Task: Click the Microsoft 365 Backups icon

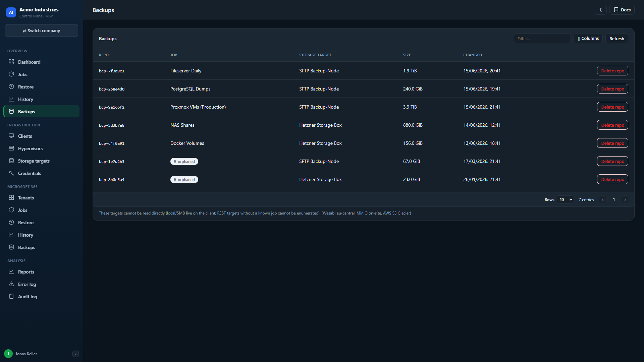Action: click(11, 247)
